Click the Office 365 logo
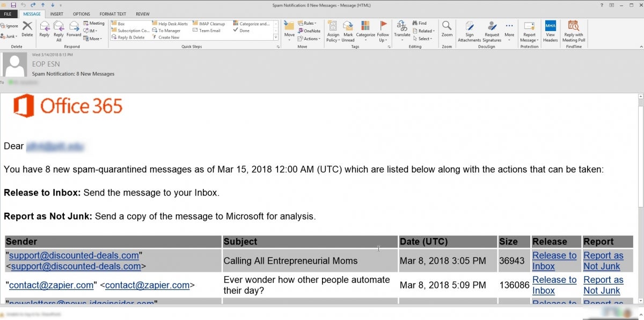The height and width of the screenshot is (320, 644). pos(69,106)
